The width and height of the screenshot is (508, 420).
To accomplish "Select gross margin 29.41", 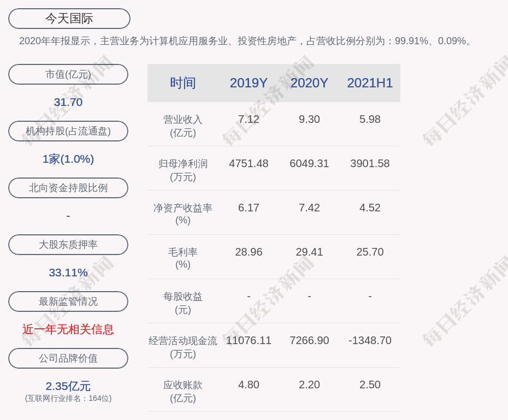I will click(x=309, y=252).
